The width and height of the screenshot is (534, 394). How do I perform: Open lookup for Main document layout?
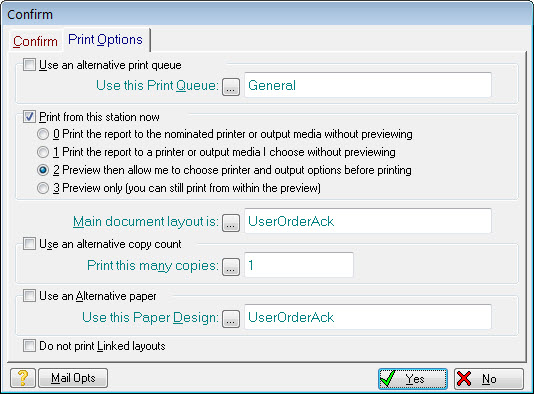231,223
